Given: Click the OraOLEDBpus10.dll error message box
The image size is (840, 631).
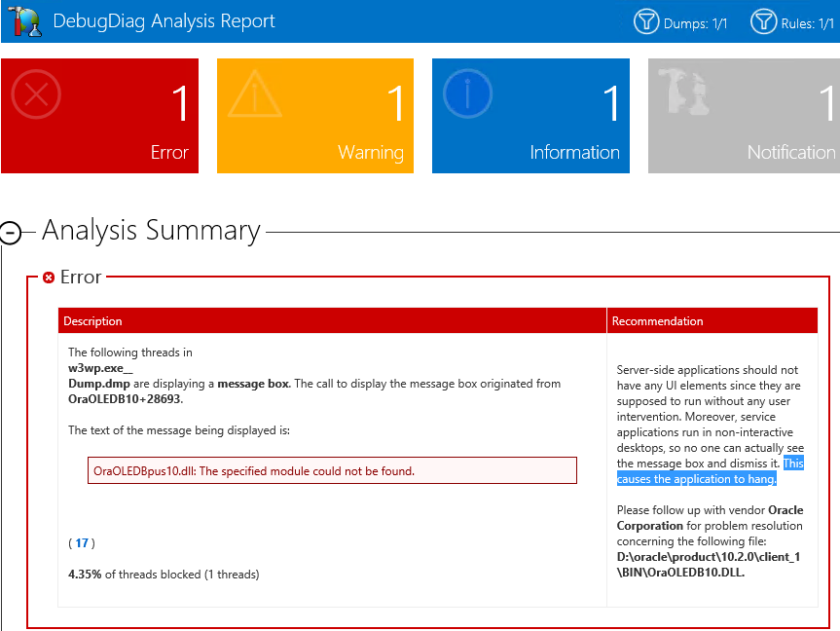Looking at the screenshot, I should point(332,471).
